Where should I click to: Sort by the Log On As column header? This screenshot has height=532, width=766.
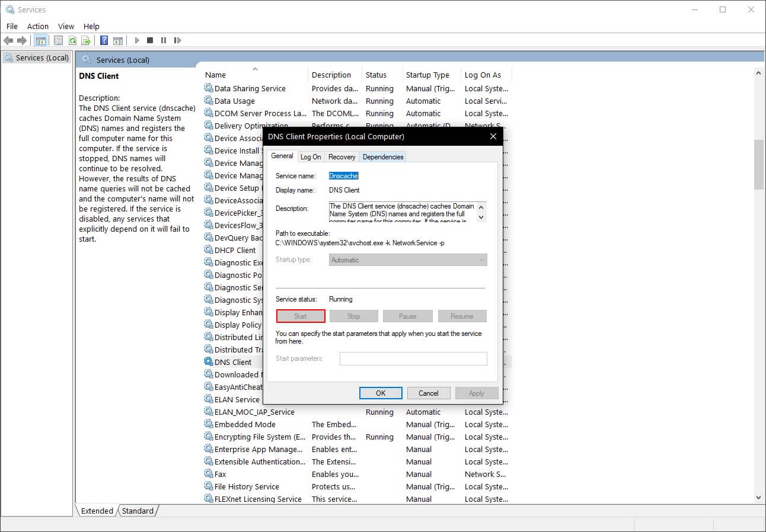486,75
